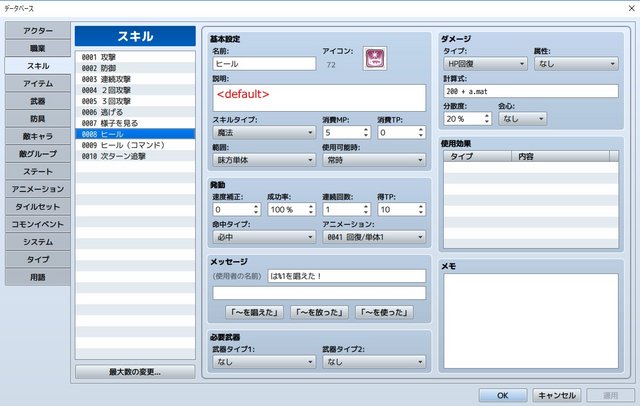Click the 得TP stepper arrows
This screenshot has height=406, width=640.
coord(421,209)
